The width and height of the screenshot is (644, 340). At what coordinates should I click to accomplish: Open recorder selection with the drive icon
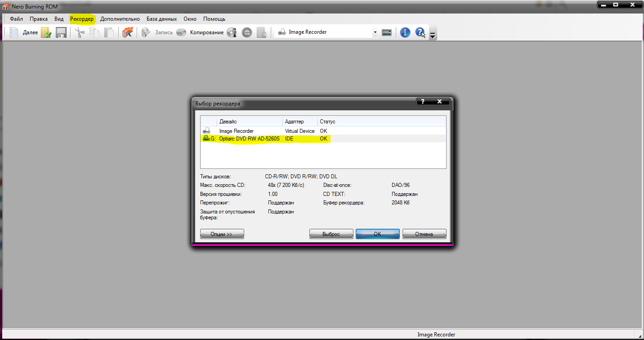pyautogui.click(x=387, y=32)
